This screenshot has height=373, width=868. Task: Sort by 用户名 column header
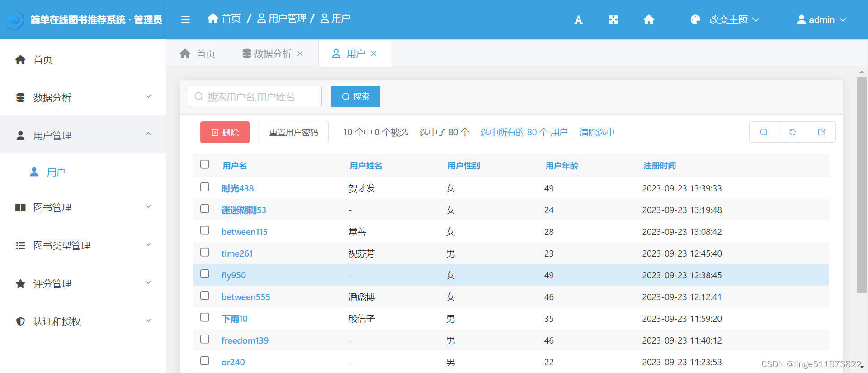pos(235,166)
